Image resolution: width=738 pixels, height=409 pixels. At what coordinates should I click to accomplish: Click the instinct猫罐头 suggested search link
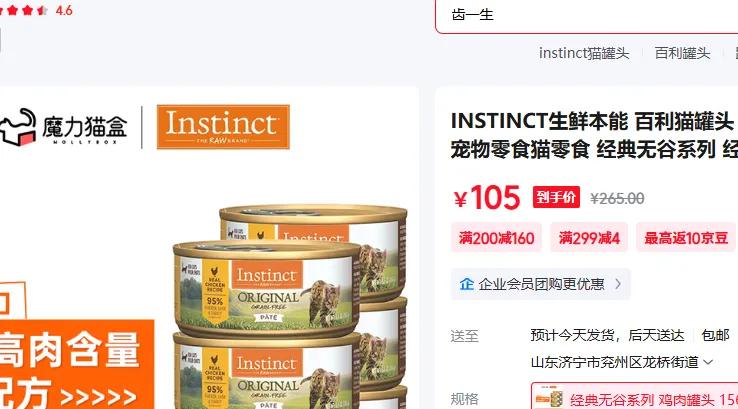coord(584,53)
